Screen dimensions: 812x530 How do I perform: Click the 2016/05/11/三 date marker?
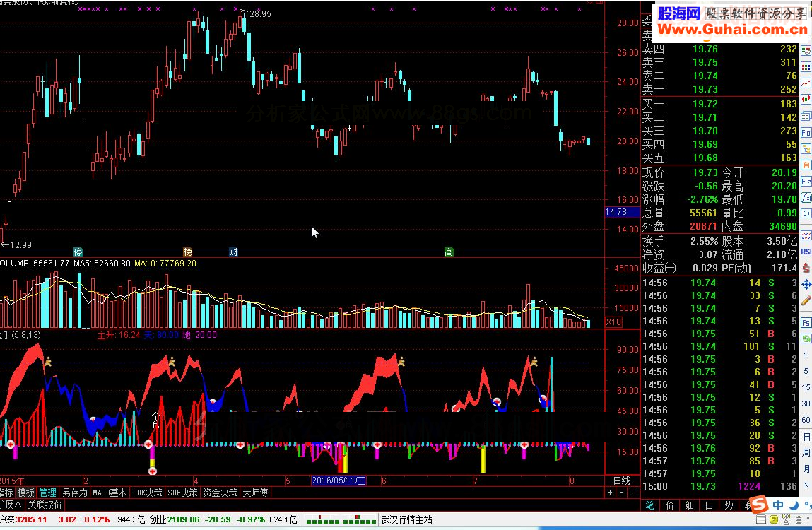[339, 481]
